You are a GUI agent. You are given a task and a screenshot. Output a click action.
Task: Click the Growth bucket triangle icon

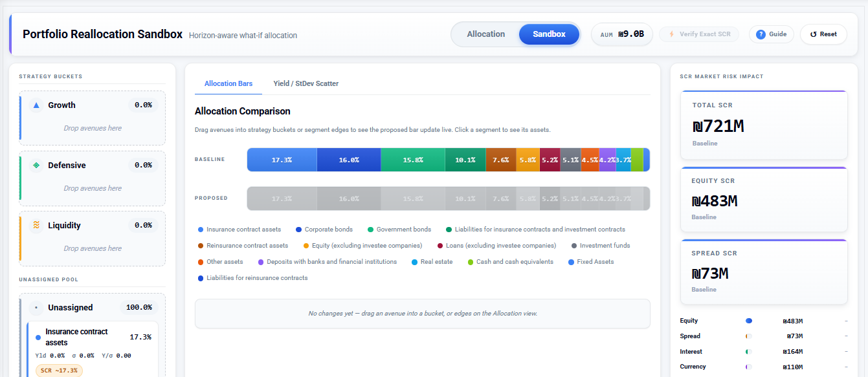coord(36,105)
